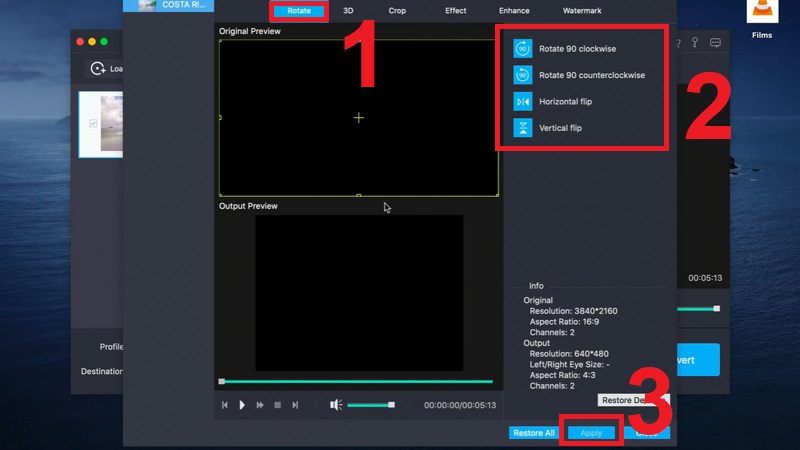
Task: Choose the Rotate 90 clockwise label
Action: (578, 49)
